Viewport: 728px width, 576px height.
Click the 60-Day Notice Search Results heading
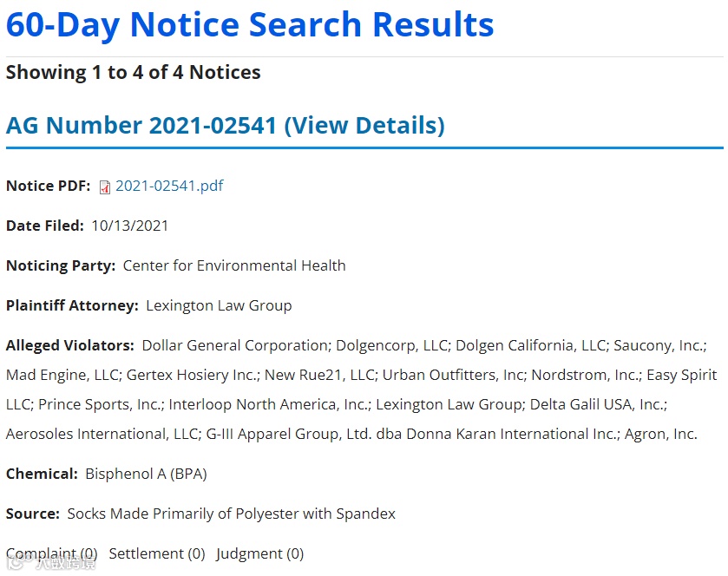(250, 24)
